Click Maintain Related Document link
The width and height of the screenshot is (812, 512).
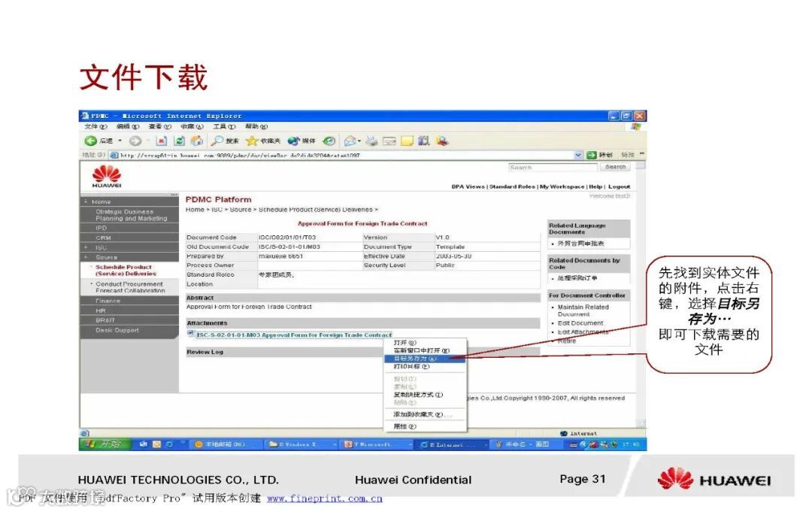click(583, 311)
